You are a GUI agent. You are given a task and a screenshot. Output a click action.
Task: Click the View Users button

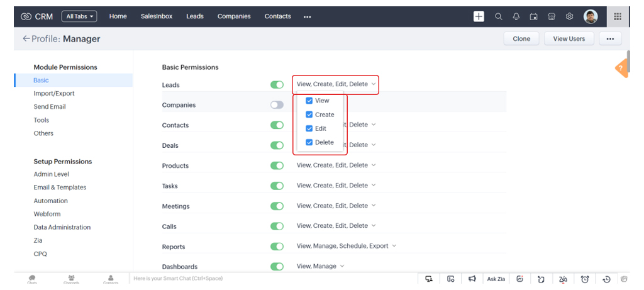tap(569, 39)
